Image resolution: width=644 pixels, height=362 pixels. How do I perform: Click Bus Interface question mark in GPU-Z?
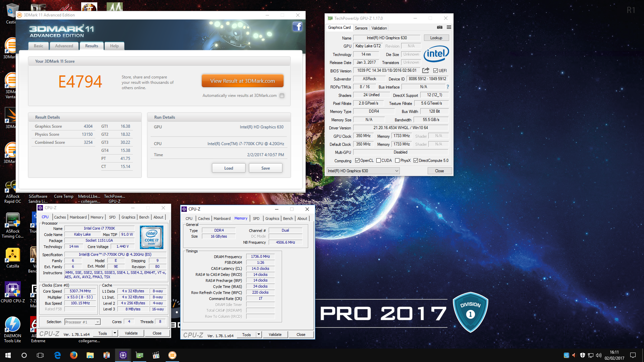pos(447,87)
